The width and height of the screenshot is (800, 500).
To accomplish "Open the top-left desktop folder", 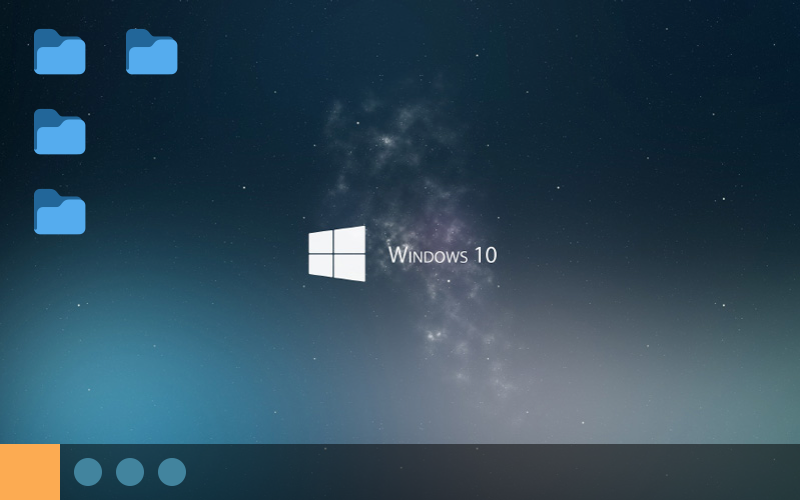I will point(60,52).
